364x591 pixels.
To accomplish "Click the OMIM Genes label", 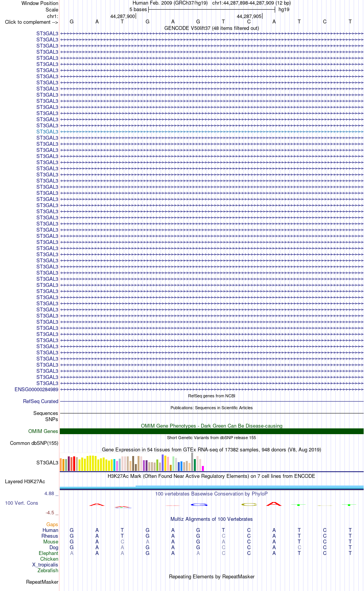I will [x=43, y=431].
